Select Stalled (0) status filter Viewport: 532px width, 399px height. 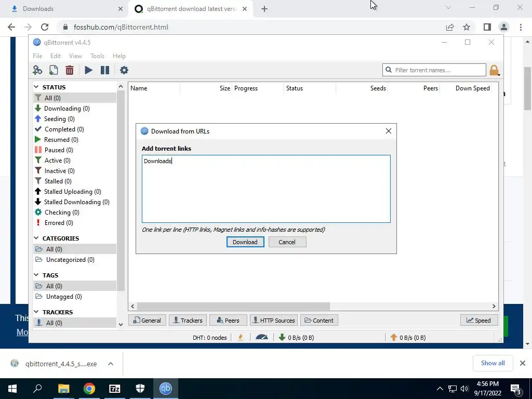coord(58,181)
